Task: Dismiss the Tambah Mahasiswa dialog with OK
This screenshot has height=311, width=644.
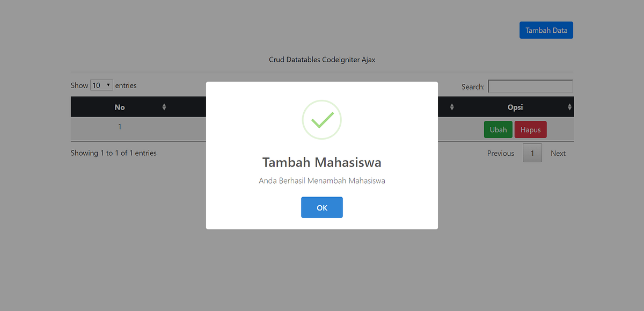Action: click(321, 207)
